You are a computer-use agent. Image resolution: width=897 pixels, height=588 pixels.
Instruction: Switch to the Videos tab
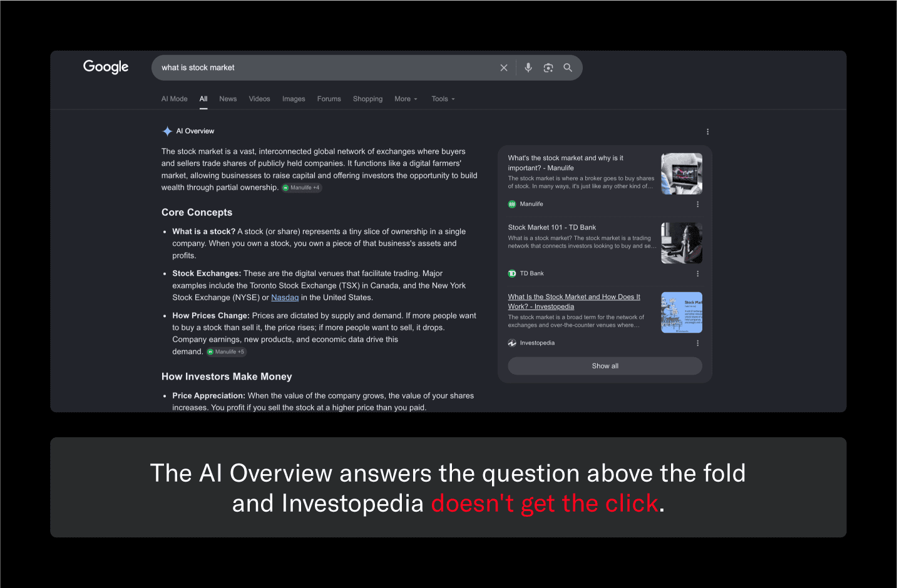[260, 99]
